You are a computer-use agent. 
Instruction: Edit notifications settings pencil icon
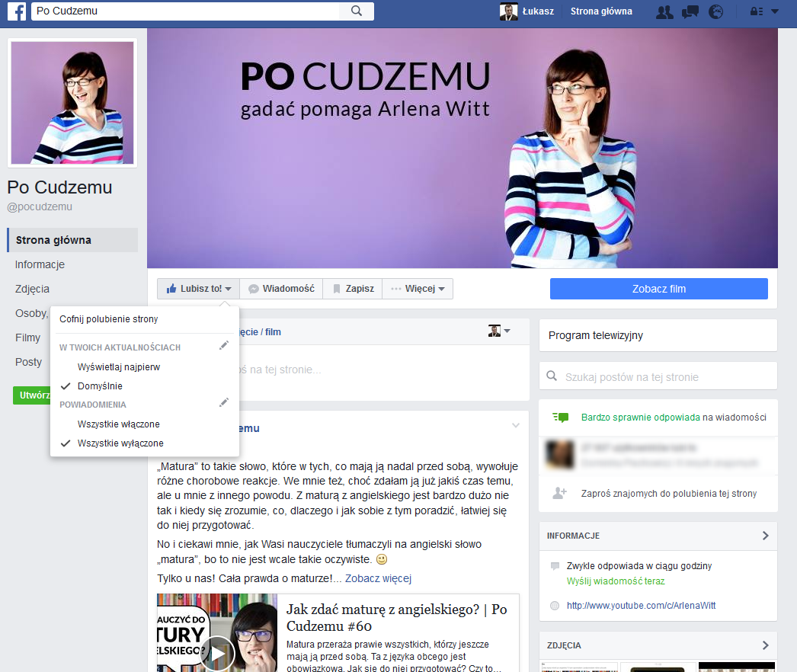pos(224,402)
